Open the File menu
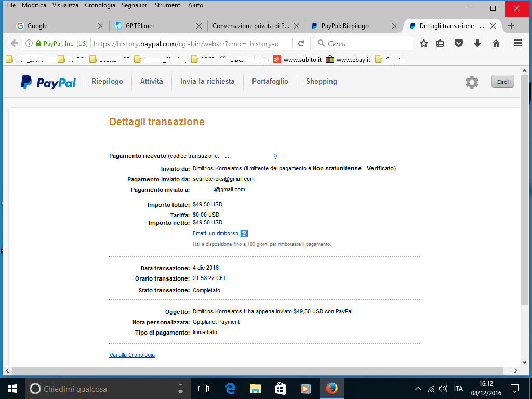Image resolution: width=532 pixels, height=399 pixels. click(11, 5)
